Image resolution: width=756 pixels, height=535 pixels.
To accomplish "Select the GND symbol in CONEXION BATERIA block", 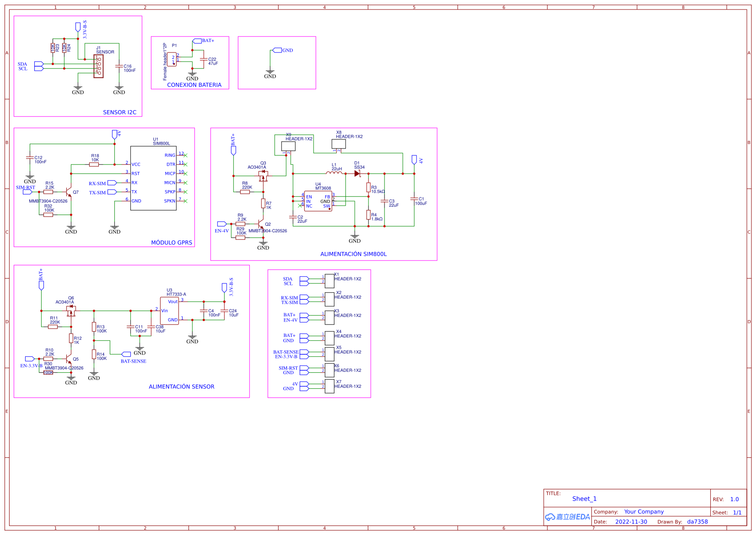I will [x=192, y=74].
